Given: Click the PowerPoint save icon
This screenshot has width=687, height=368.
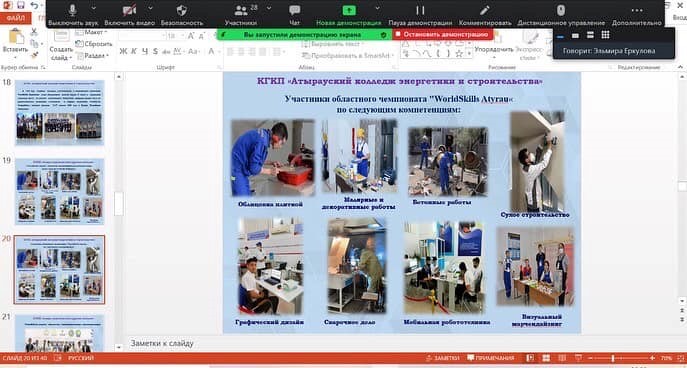Looking at the screenshot, I should (21, 5).
